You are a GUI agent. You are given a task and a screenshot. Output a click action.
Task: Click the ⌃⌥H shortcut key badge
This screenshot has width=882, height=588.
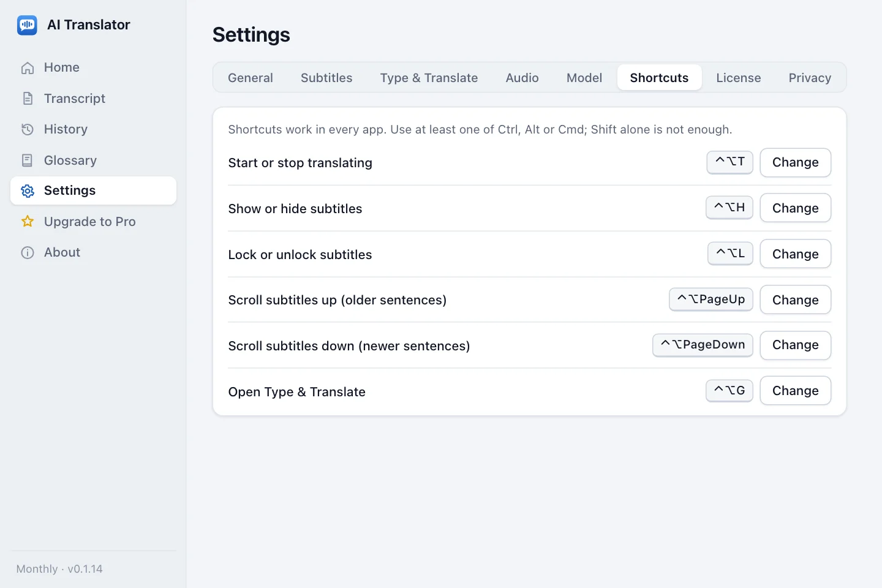click(x=729, y=208)
